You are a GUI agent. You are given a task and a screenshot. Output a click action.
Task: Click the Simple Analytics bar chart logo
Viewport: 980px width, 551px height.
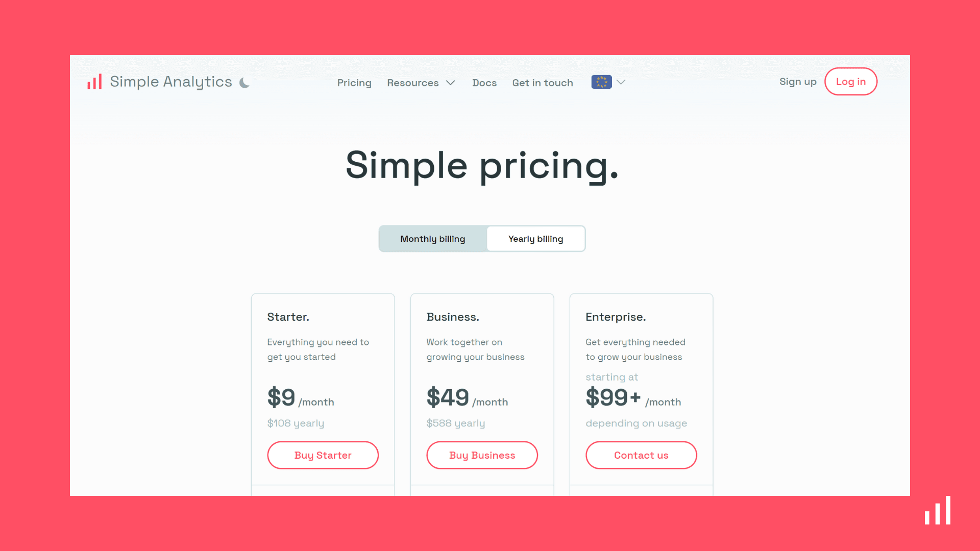pyautogui.click(x=94, y=81)
